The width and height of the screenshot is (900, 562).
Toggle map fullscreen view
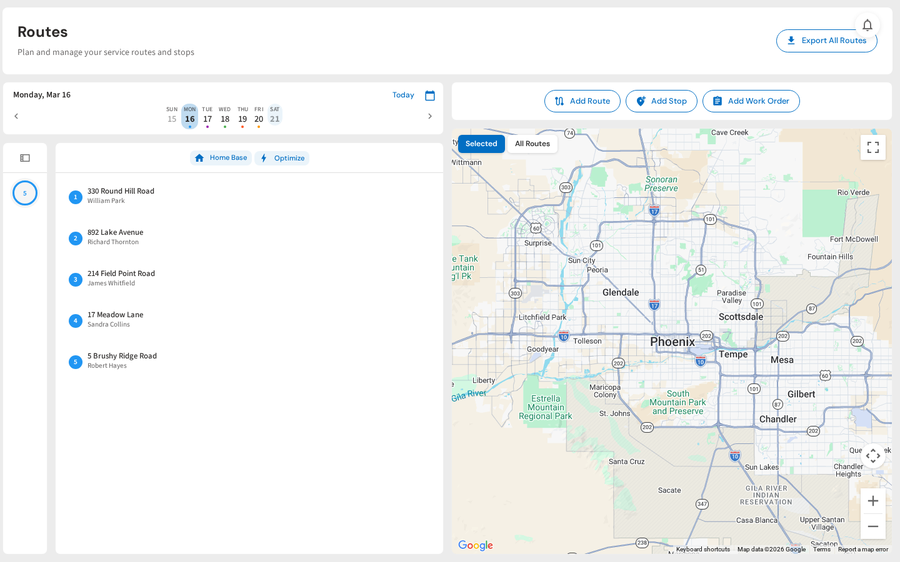(x=873, y=148)
